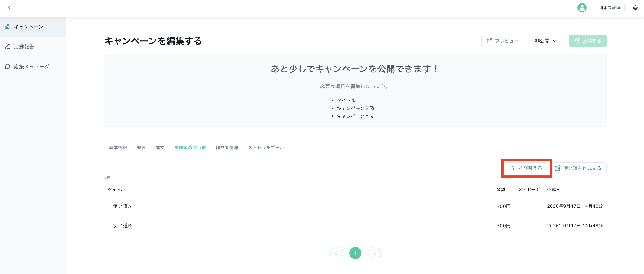Click the 300円 amount for 使い道A
The width and height of the screenshot is (644, 274).
[x=503, y=206]
